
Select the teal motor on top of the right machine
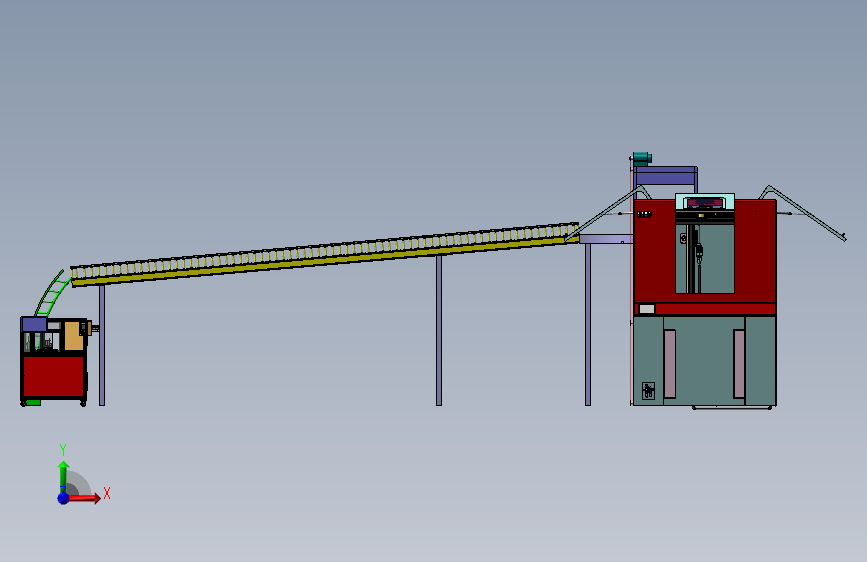pyautogui.click(x=642, y=159)
